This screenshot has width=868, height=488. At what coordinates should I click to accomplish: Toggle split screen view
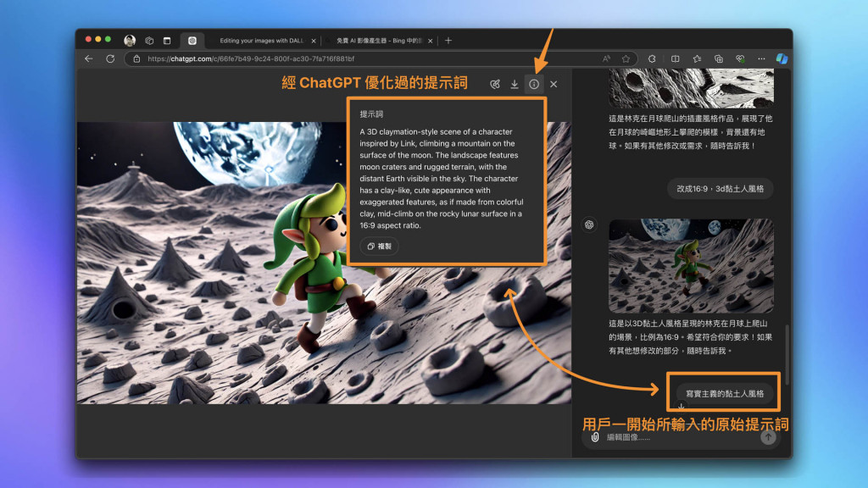[676, 58]
